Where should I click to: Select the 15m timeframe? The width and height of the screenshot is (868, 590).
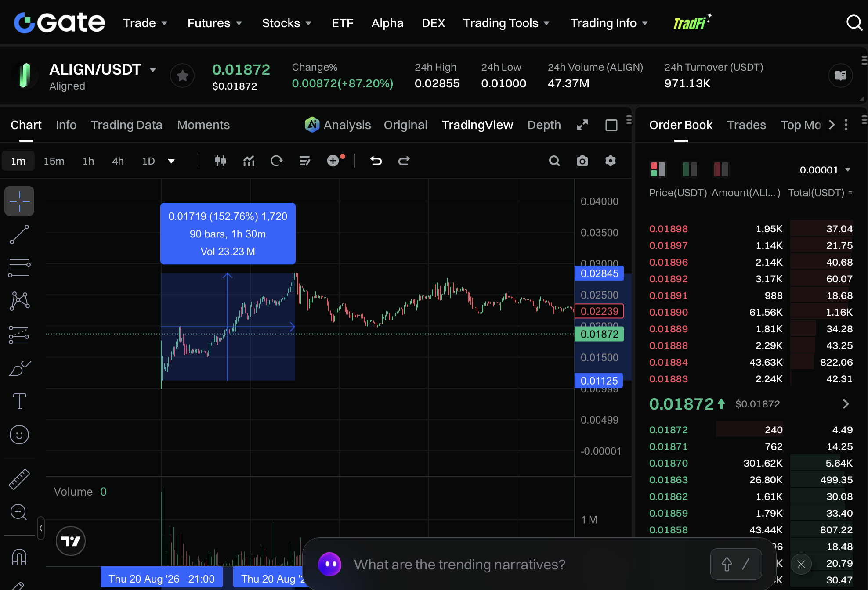[x=54, y=161]
